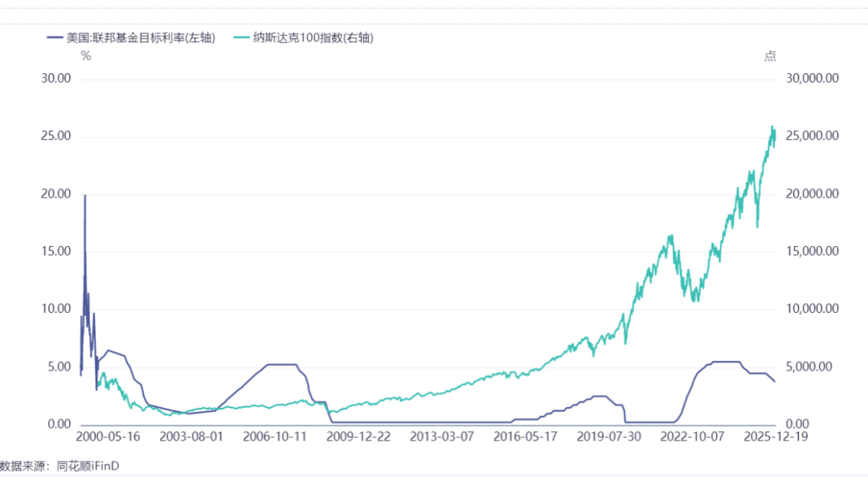Toggle the 美国:联邦基金目标利率(左轴) legend series
Screen dimensions: 868x477
131,38
